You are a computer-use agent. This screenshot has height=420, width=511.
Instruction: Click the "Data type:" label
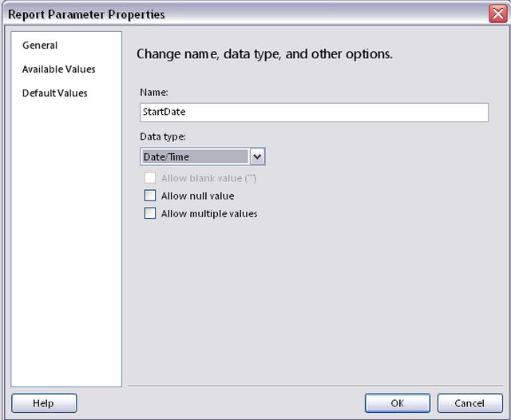point(162,137)
